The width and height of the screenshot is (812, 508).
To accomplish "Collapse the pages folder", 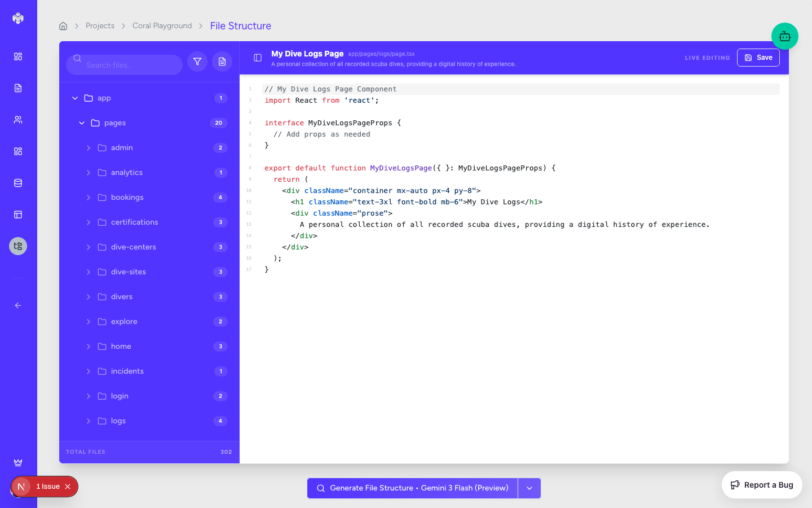I will [82, 123].
